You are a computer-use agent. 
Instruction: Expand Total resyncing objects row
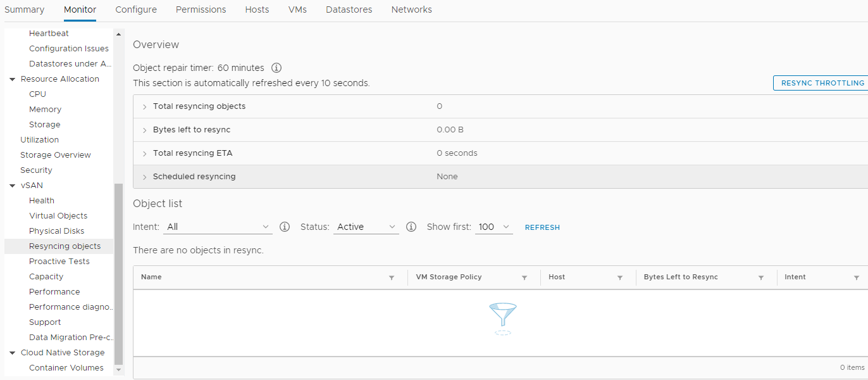coord(144,106)
